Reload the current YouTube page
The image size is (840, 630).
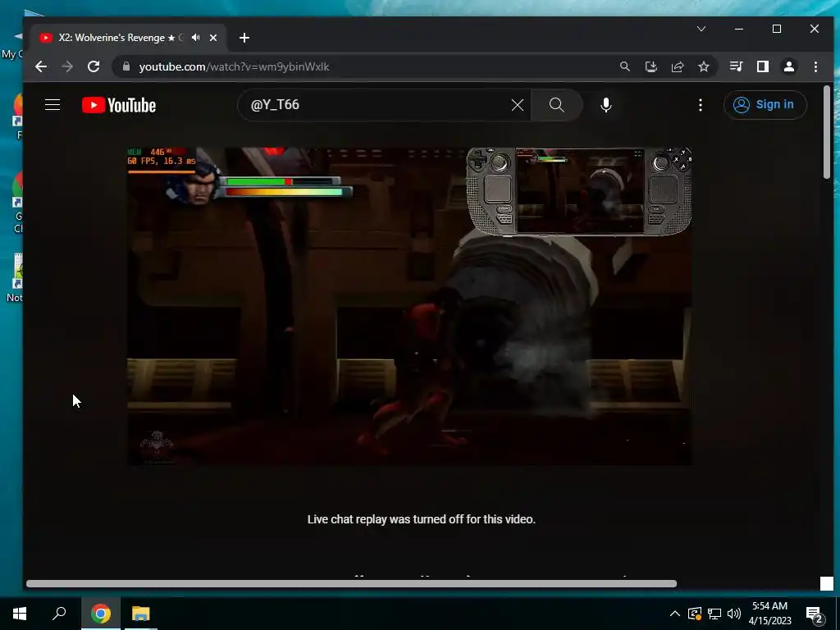94,66
